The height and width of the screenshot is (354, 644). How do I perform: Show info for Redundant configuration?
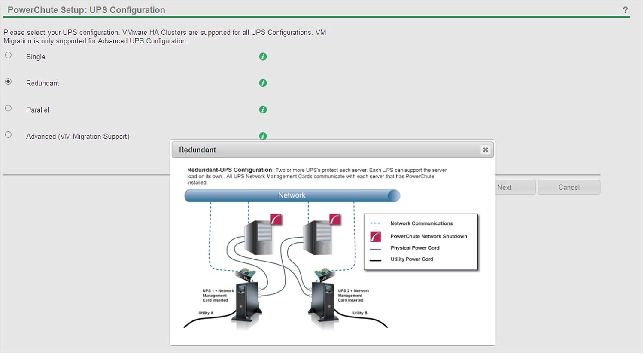click(x=263, y=83)
